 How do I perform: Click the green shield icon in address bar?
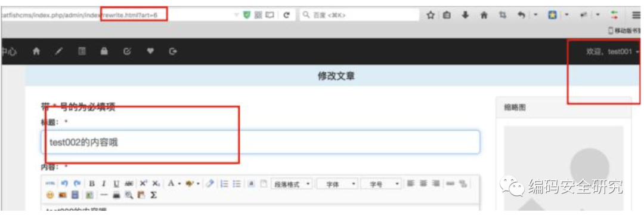(x=246, y=15)
